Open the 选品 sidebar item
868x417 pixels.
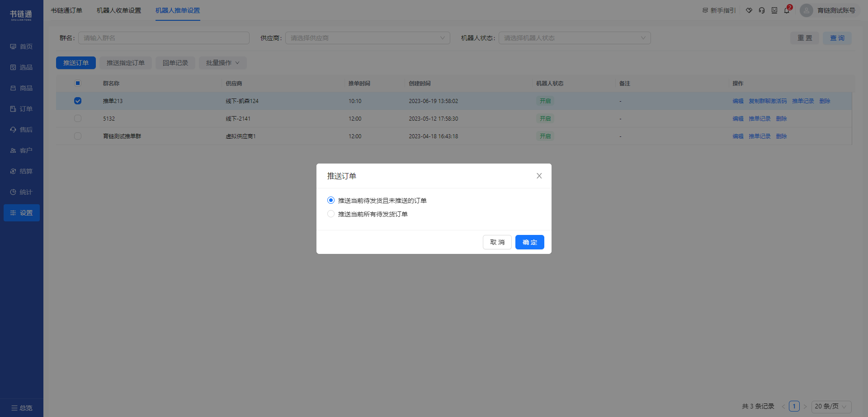[22, 67]
